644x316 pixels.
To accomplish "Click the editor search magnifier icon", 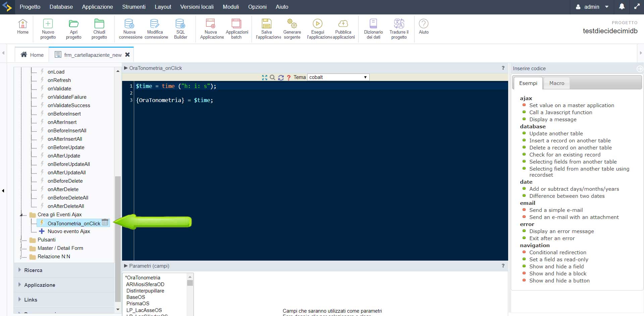I will [x=272, y=77].
